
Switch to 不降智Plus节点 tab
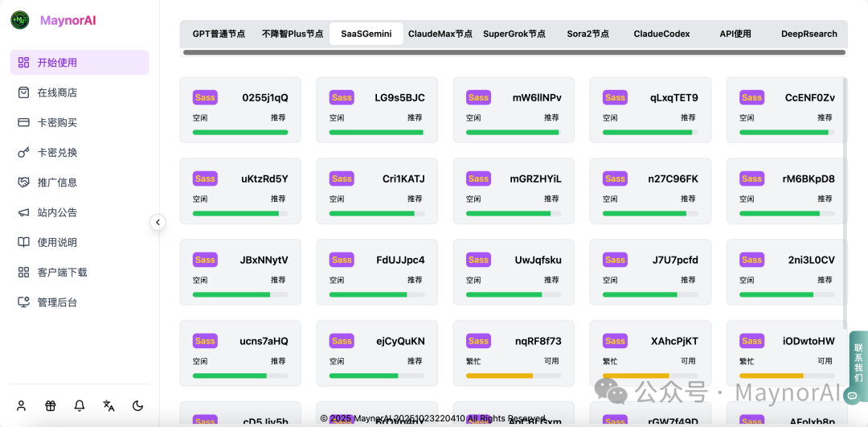coord(293,34)
